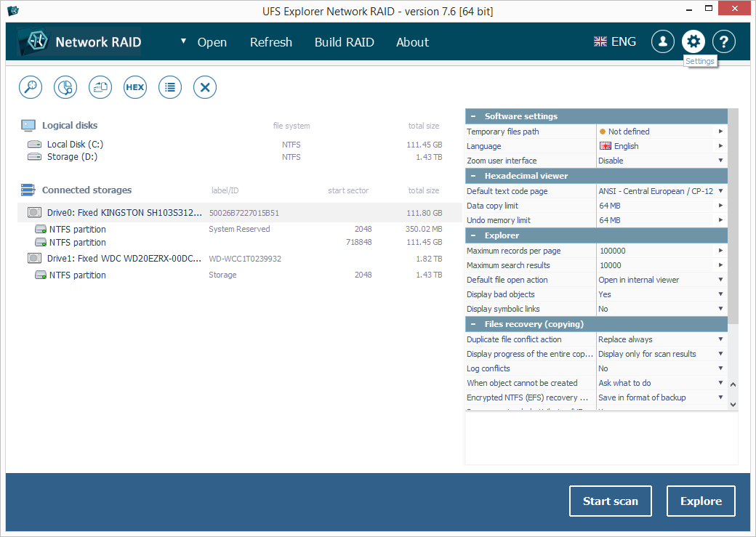
Task: Click the Storage NTFS partition icon
Action: [41, 275]
